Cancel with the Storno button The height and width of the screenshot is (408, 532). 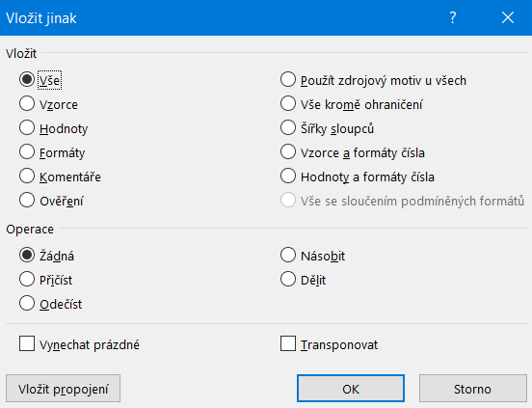click(472, 389)
